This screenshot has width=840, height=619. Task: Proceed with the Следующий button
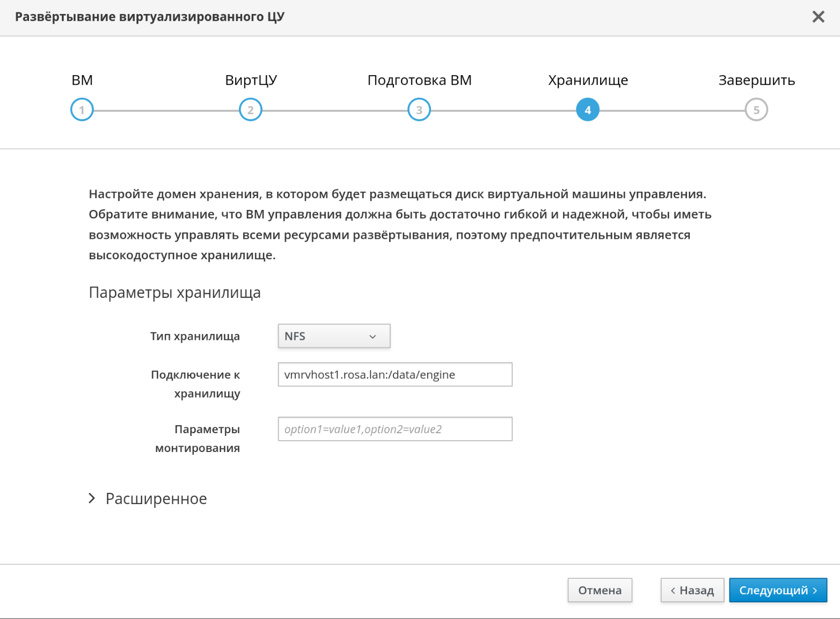778,591
